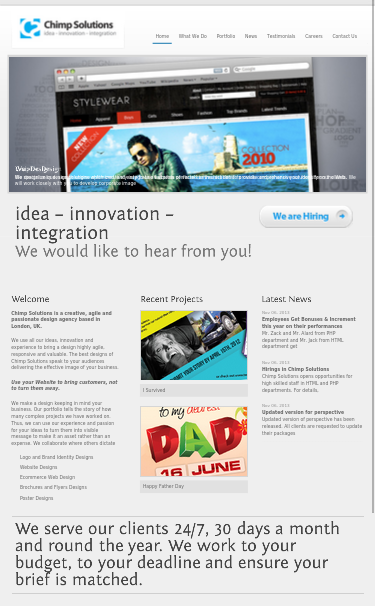The height and width of the screenshot is (606, 375).
Task: Open the Home navigation tab
Action: [x=162, y=36]
